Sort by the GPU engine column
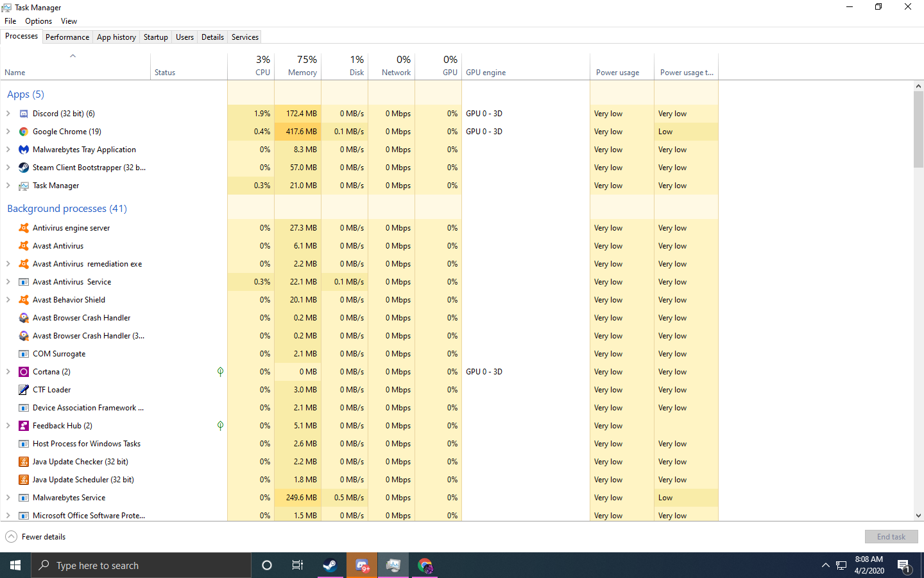Viewport: 924px width, 578px height. pyautogui.click(x=526, y=65)
